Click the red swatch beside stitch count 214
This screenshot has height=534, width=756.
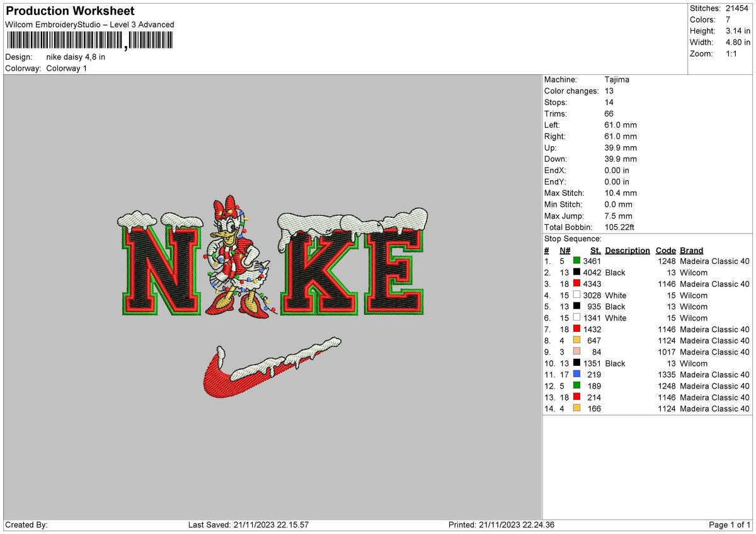(x=576, y=397)
